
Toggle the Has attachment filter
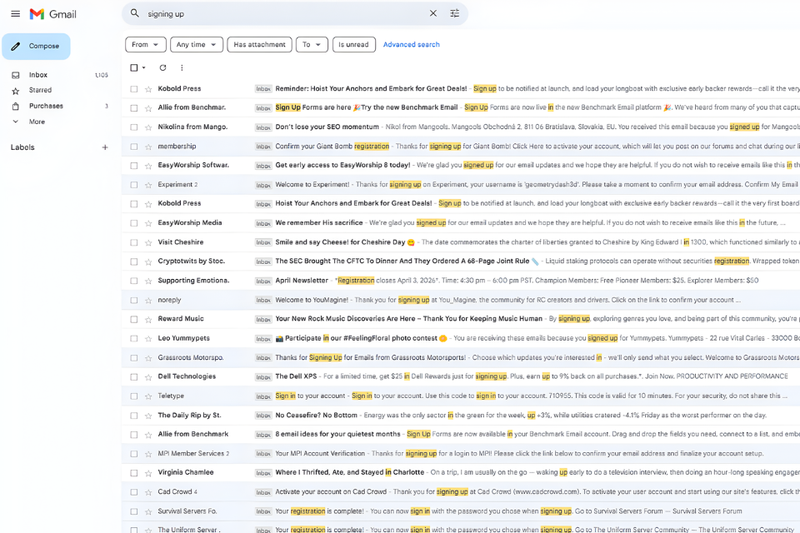tap(260, 44)
